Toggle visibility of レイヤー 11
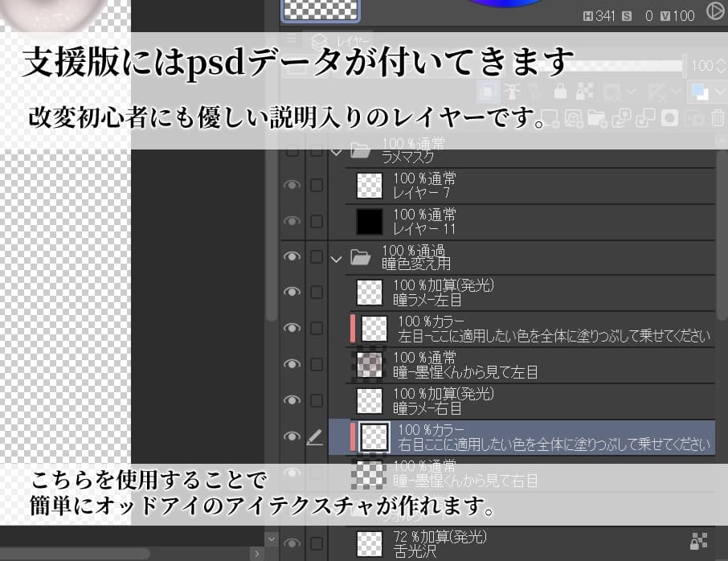Image resolution: width=728 pixels, height=561 pixels. tap(292, 221)
